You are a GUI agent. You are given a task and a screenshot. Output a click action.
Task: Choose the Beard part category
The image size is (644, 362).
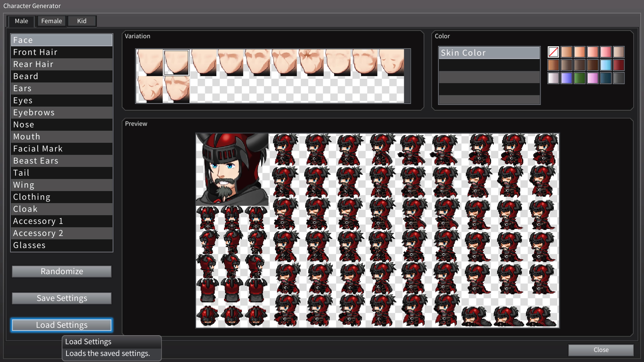62,76
